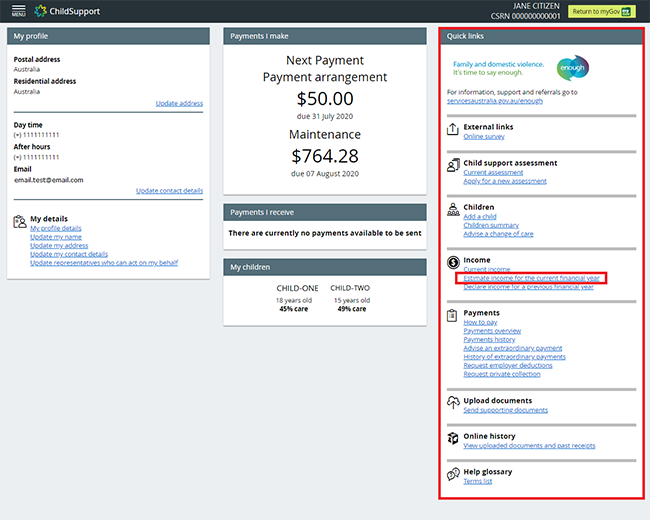This screenshot has height=520, width=650.
Task: Open the Update address link
Action: click(x=179, y=103)
